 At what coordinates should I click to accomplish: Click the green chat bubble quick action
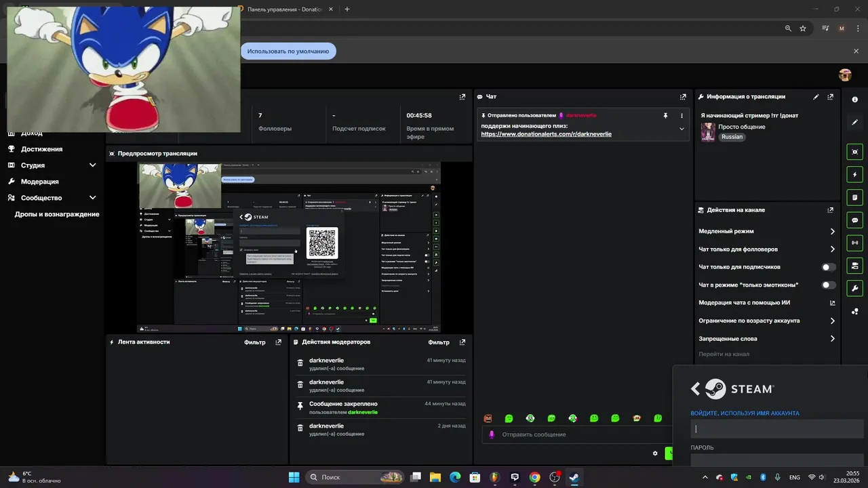(854, 220)
